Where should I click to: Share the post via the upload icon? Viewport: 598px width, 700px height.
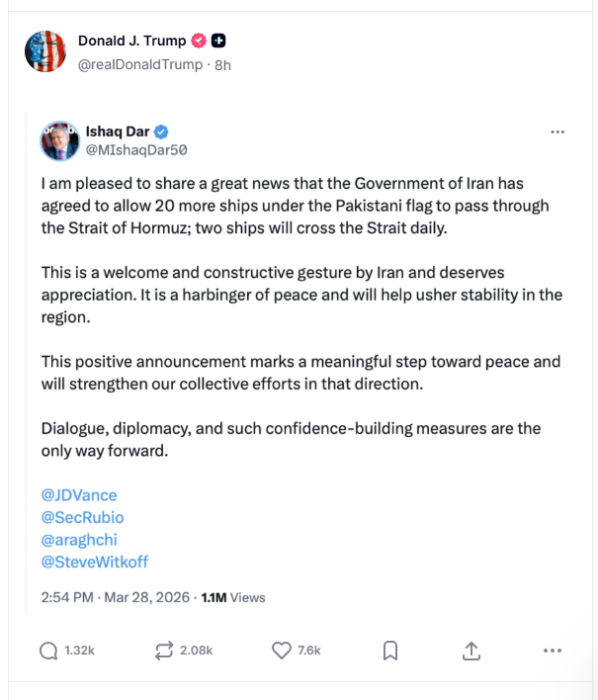pos(471,650)
